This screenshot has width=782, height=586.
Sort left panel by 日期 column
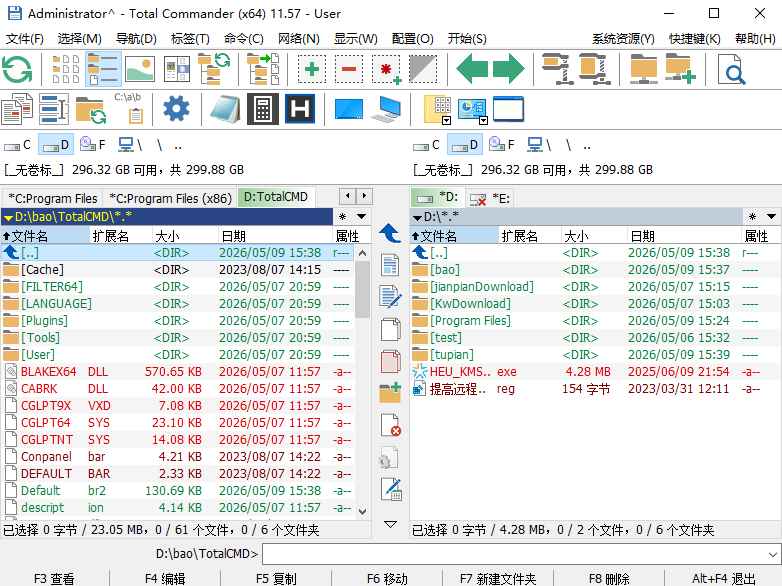(275, 235)
